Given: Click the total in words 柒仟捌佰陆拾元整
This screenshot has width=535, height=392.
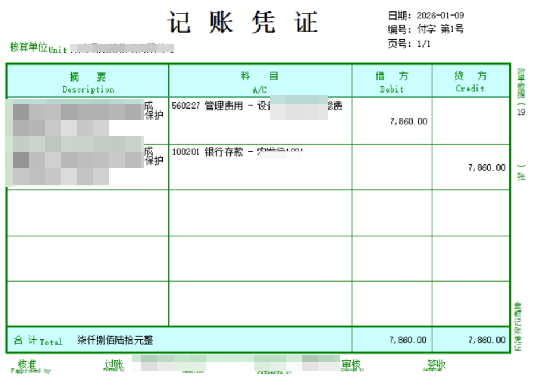Looking at the screenshot, I should tap(116, 340).
